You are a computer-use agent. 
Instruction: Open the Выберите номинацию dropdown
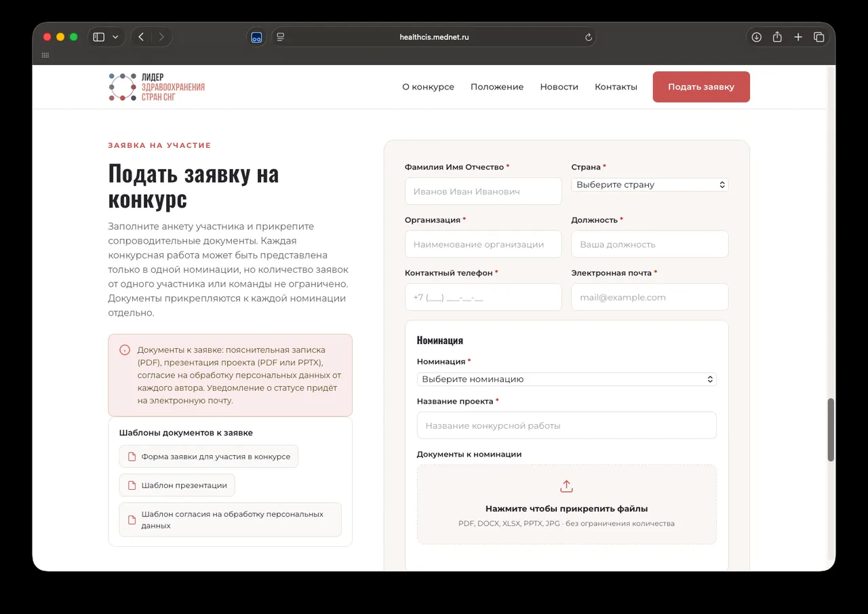point(566,379)
